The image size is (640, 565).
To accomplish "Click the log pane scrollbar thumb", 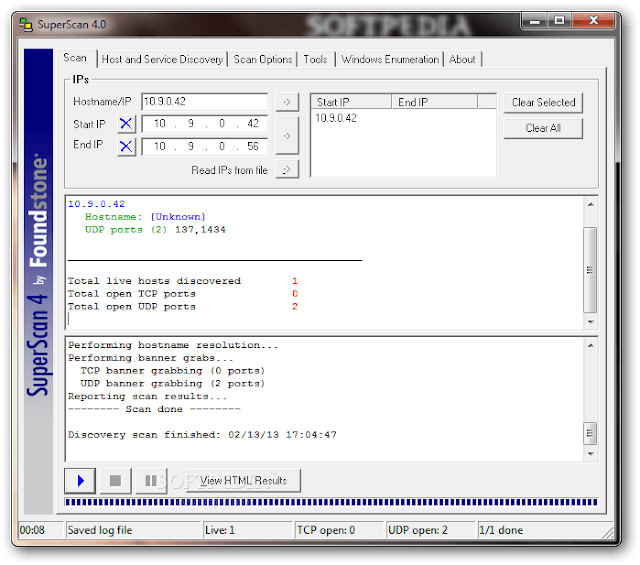I will 590,433.
